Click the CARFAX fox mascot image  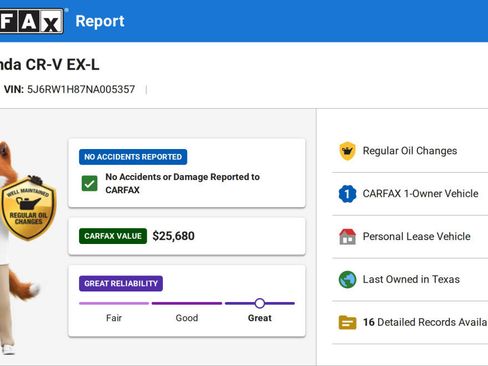click(x=20, y=247)
